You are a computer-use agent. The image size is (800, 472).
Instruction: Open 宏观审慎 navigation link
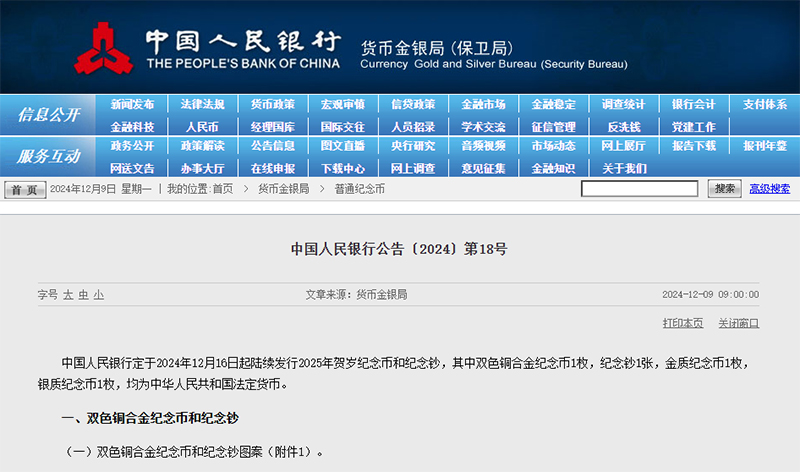(x=343, y=104)
